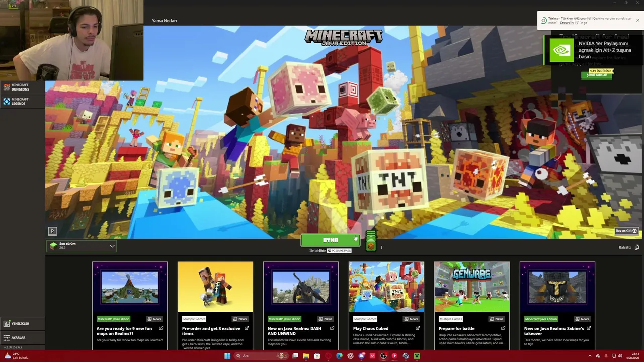Open external link for DASH AND UNWIND

coord(332,328)
